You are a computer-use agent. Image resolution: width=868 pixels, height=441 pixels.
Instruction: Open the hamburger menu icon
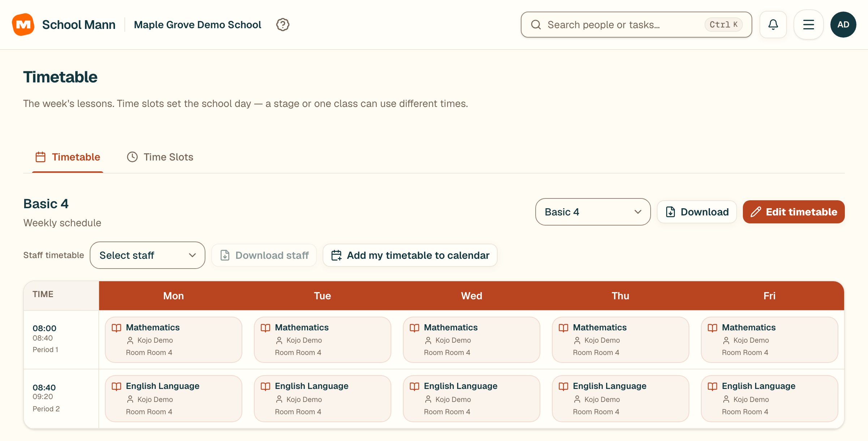pyautogui.click(x=809, y=25)
